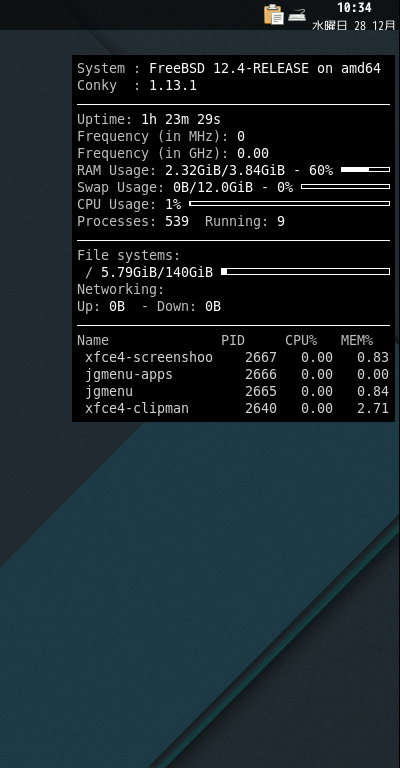The width and height of the screenshot is (400, 768).
Task: Click the root filesystem usage bar
Action: (x=306, y=271)
